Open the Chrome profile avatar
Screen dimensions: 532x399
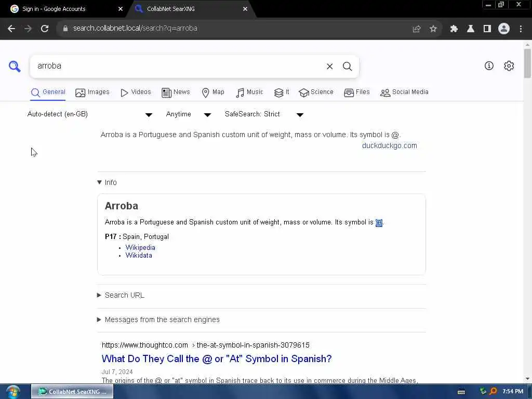[x=504, y=29]
